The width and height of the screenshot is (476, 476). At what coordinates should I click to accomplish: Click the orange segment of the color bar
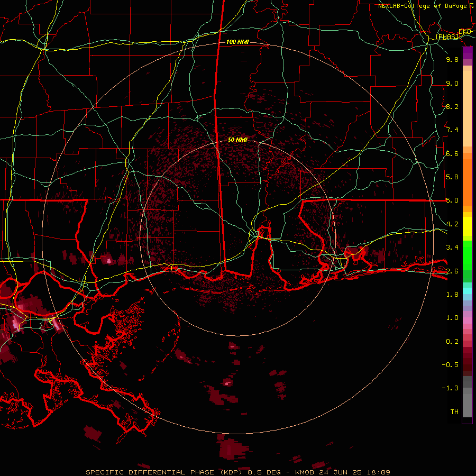467,182
